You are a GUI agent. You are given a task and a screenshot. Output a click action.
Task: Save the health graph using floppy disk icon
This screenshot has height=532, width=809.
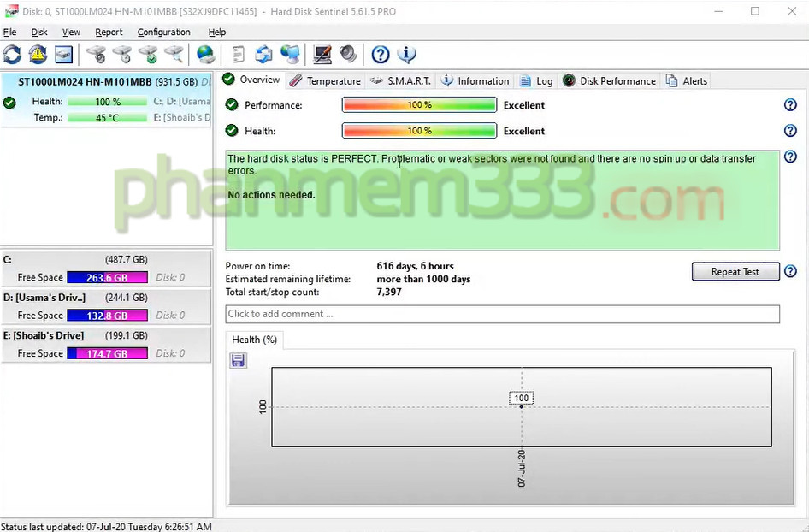(238, 361)
